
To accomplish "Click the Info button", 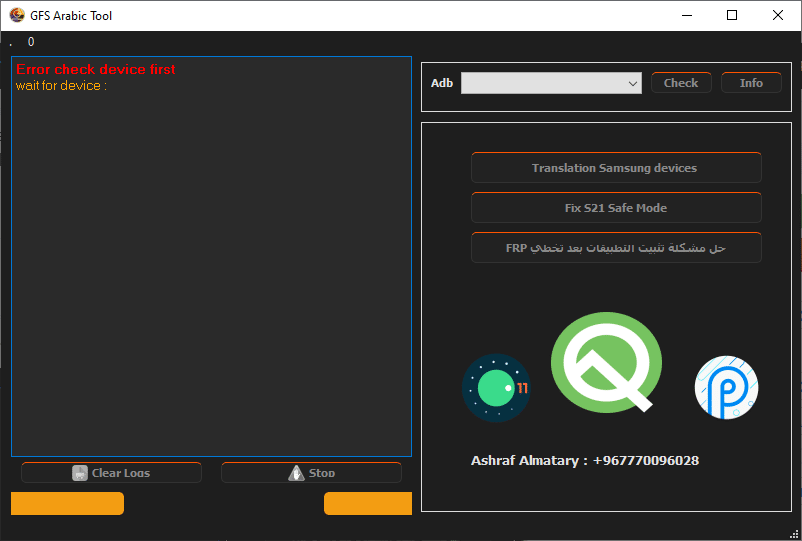I will click(751, 83).
